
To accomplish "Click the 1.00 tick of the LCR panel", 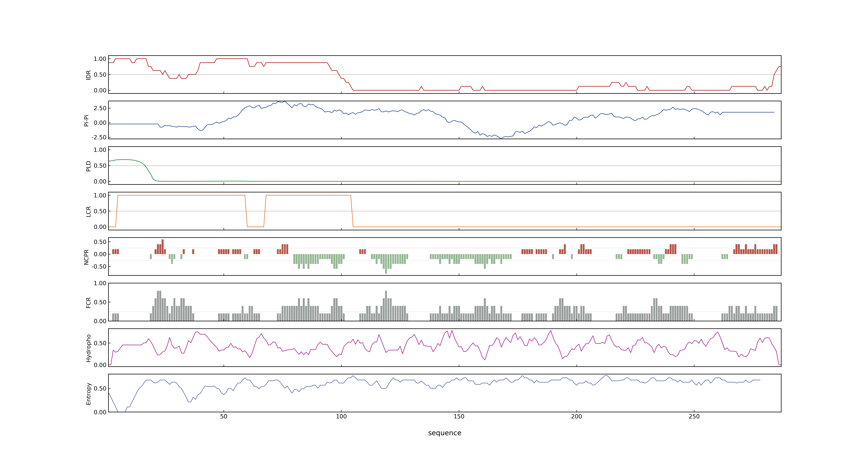I will click(100, 195).
